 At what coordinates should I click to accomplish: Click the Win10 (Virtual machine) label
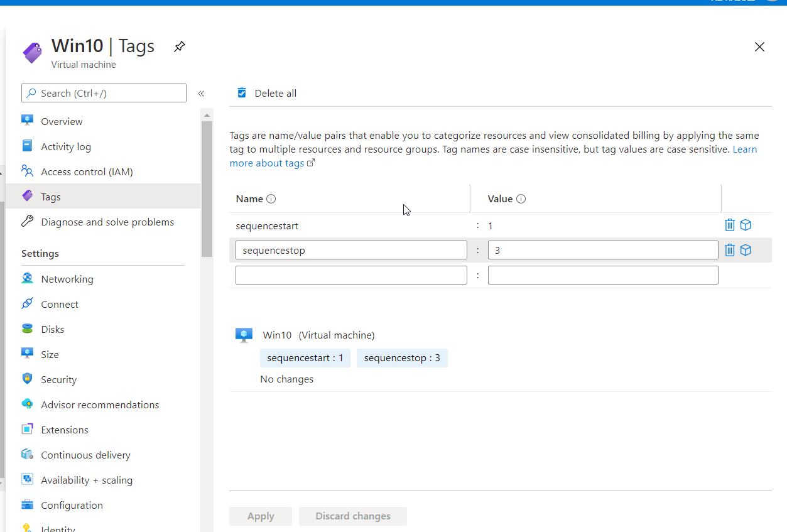tap(319, 335)
